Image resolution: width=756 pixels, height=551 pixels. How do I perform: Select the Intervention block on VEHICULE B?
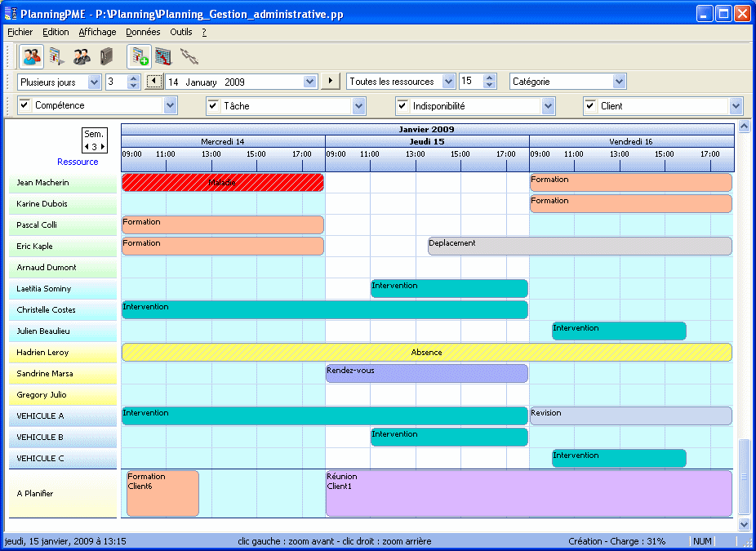[x=449, y=437]
